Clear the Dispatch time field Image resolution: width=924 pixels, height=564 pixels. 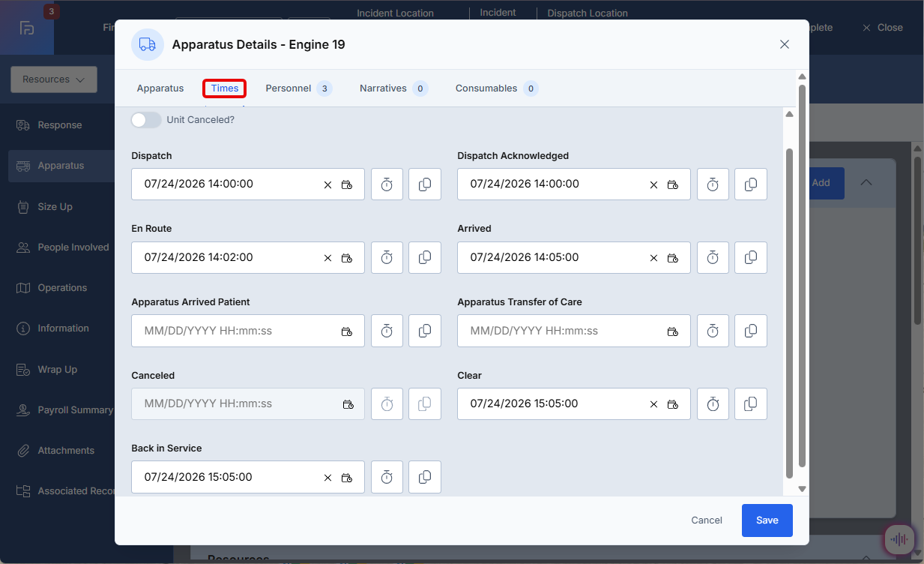327,184
